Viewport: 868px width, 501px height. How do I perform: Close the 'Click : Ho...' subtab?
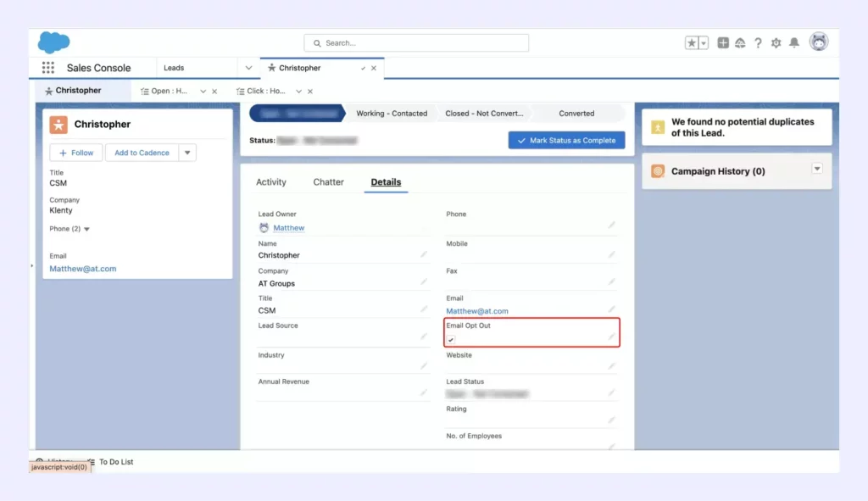[x=310, y=92]
